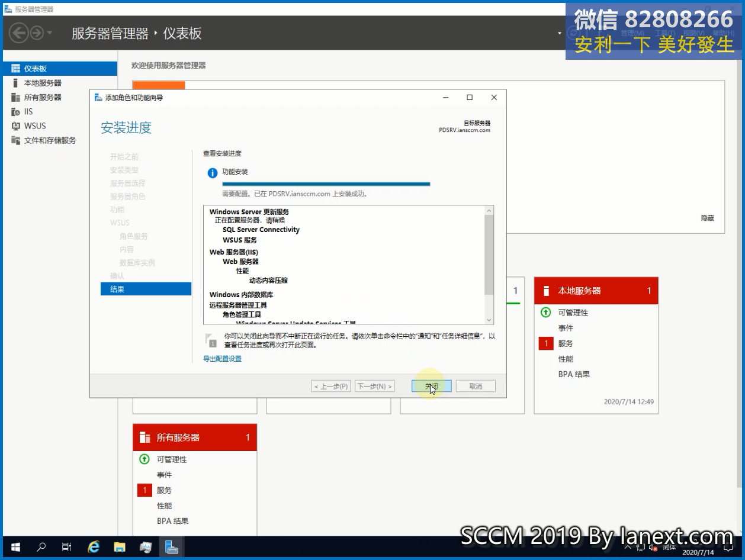Click the 上一步(P) button
Image resolution: width=745 pixels, height=560 pixels.
[330, 386]
